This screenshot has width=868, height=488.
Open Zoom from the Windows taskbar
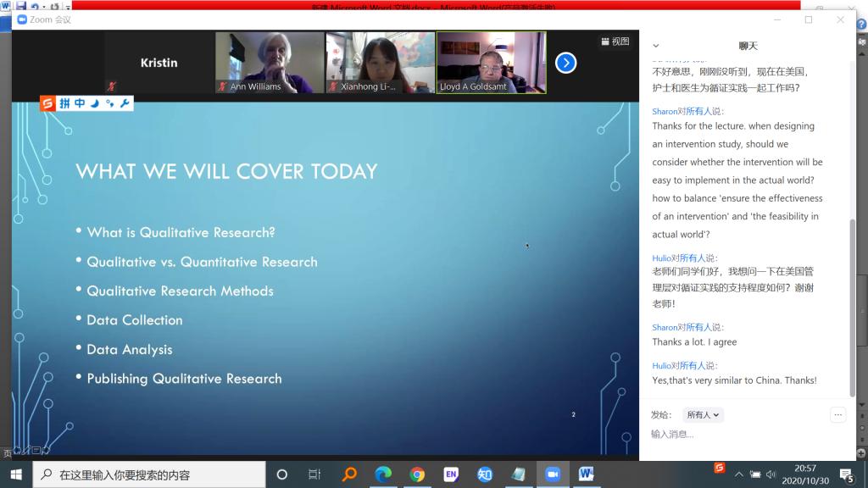(x=552, y=474)
